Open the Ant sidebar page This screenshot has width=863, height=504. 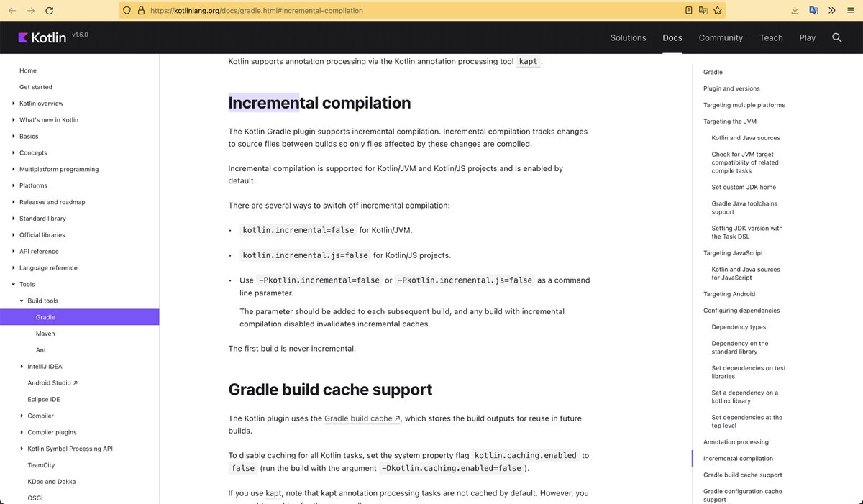pyautogui.click(x=41, y=350)
